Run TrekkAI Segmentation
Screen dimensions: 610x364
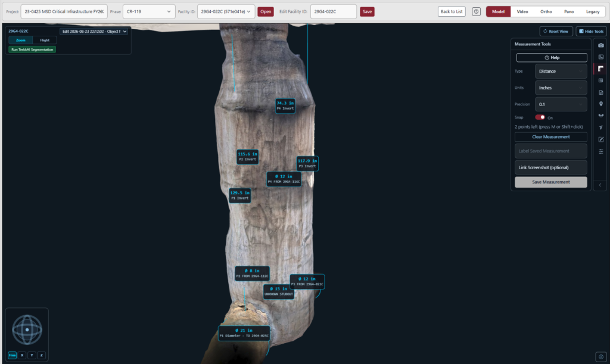coord(32,49)
